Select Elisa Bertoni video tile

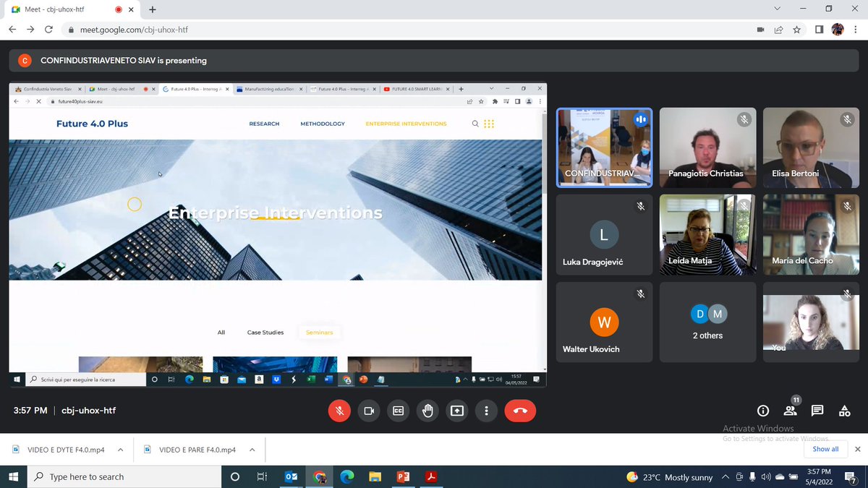811,148
